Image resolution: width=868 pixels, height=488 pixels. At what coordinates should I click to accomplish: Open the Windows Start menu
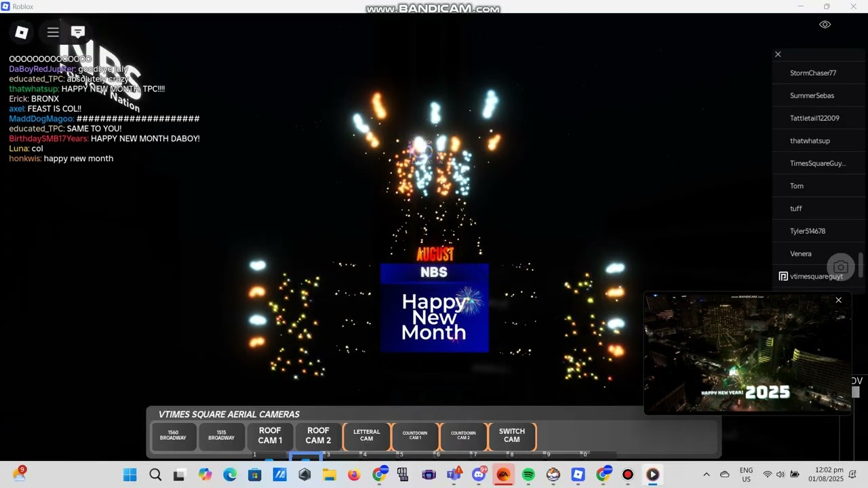(x=130, y=474)
